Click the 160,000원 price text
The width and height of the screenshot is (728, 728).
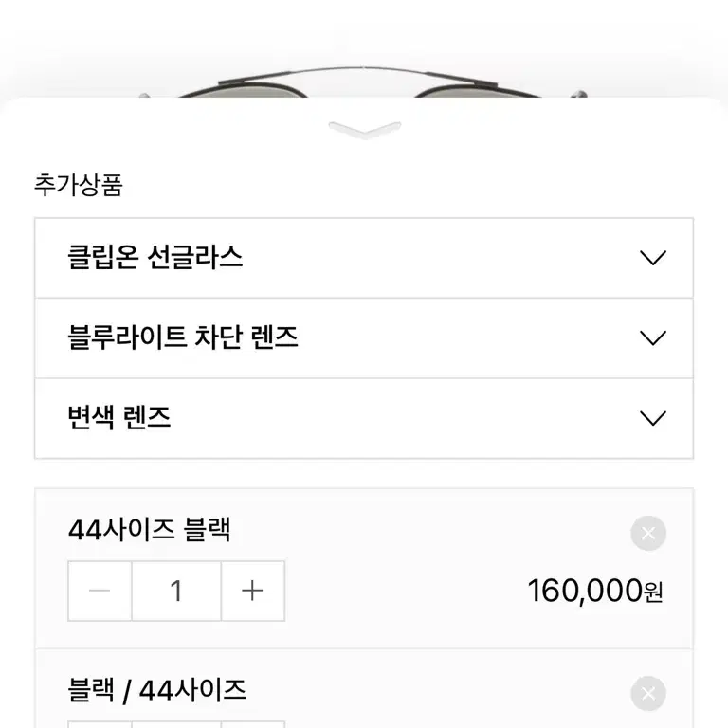click(595, 591)
